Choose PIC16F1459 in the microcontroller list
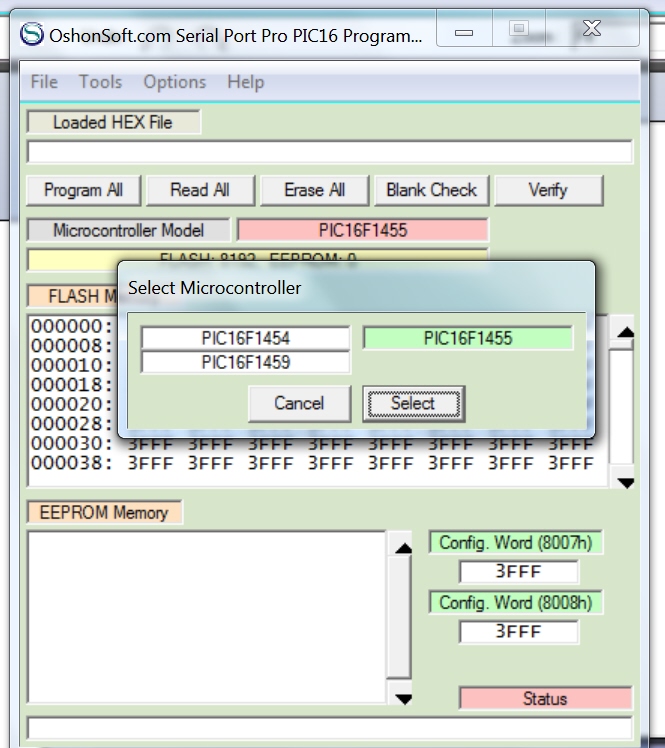 click(246, 362)
